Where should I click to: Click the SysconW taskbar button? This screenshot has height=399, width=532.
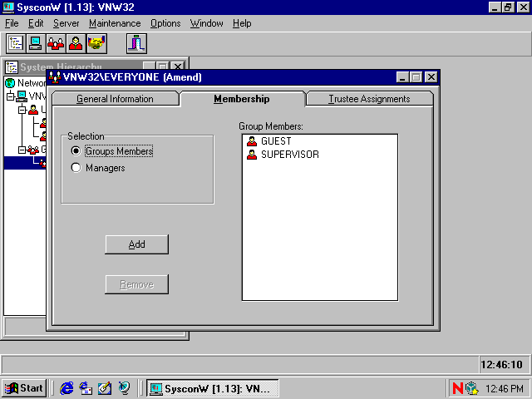[x=213, y=388]
